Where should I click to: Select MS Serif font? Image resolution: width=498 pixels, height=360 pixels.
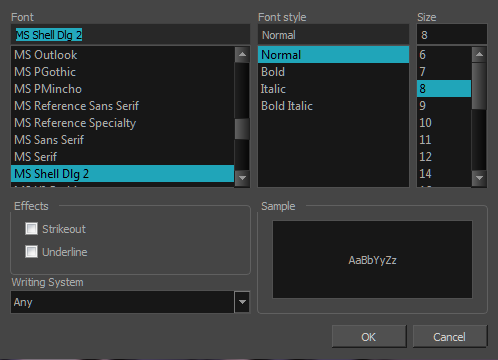tap(123, 157)
